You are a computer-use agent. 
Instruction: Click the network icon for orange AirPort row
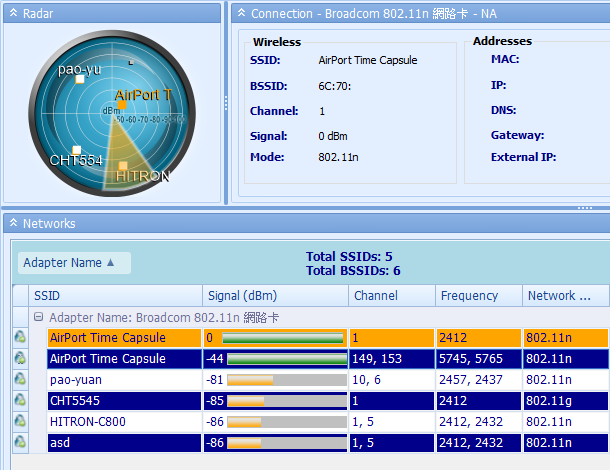pyautogui.click(x=20, y=337)
